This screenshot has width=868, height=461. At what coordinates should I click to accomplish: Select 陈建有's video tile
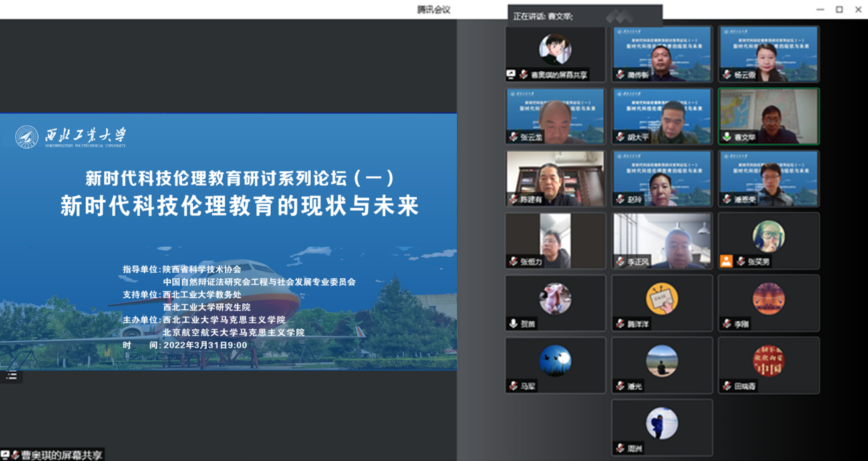[555, 176]
